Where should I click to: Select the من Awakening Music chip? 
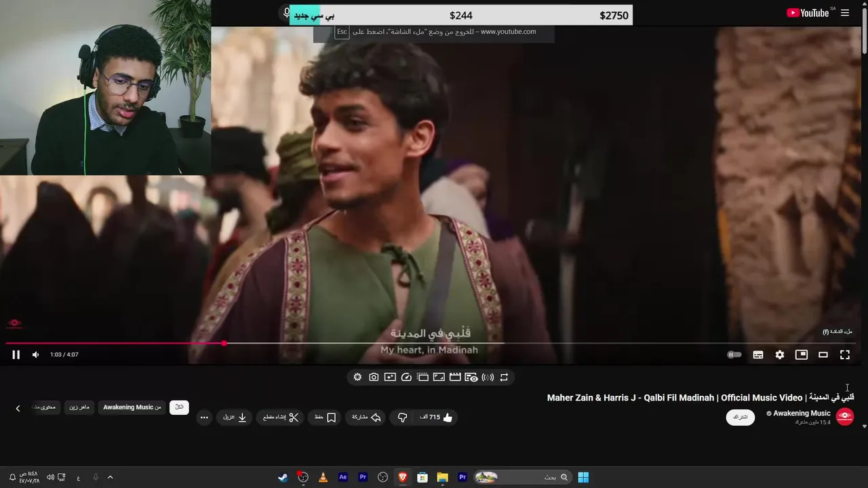point(132,407)
